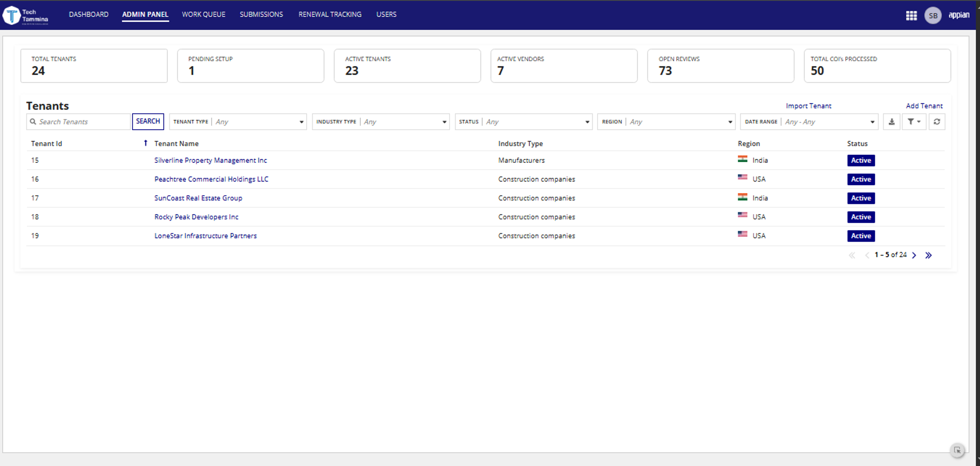The width and height of the screenshot is (980, 466).
Task: Open the apps grid navigation icon
Action: [x=911, y=15]
